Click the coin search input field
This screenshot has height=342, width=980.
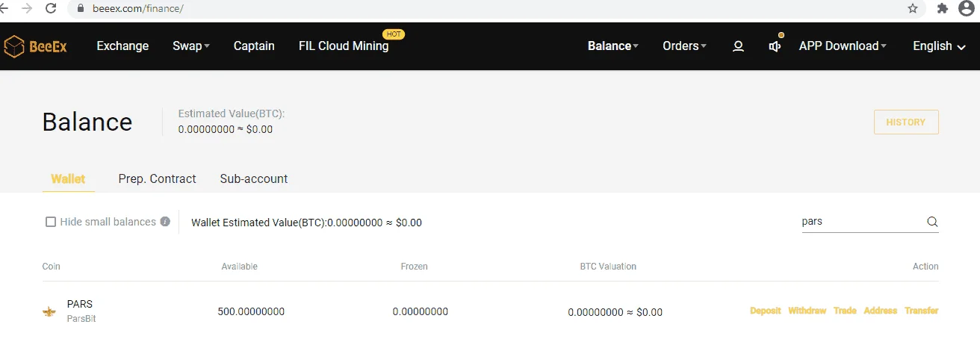(x=862, y=222)
